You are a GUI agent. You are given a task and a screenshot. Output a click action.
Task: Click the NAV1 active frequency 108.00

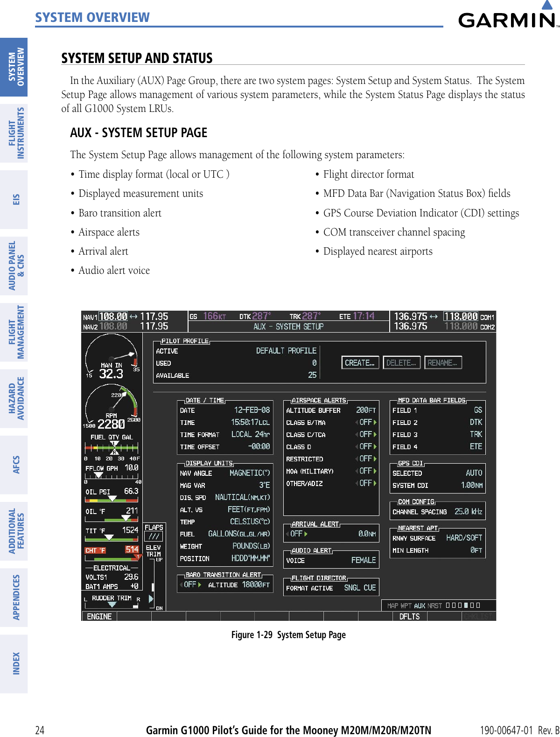113,316
